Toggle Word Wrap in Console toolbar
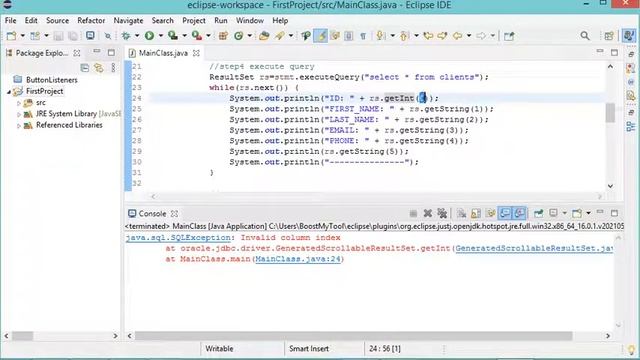Screen dimensions: 640x360 490,213
